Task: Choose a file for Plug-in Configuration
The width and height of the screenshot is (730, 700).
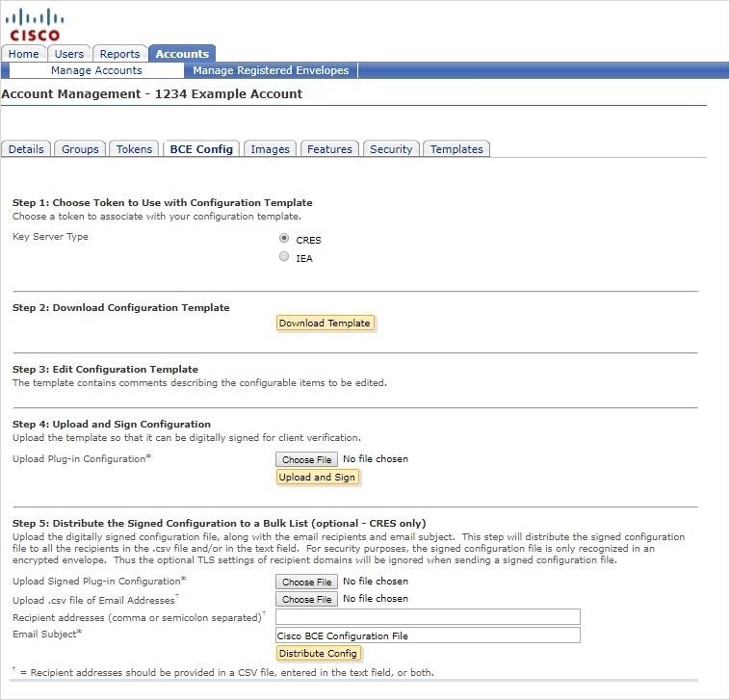Action: point(307,460)
